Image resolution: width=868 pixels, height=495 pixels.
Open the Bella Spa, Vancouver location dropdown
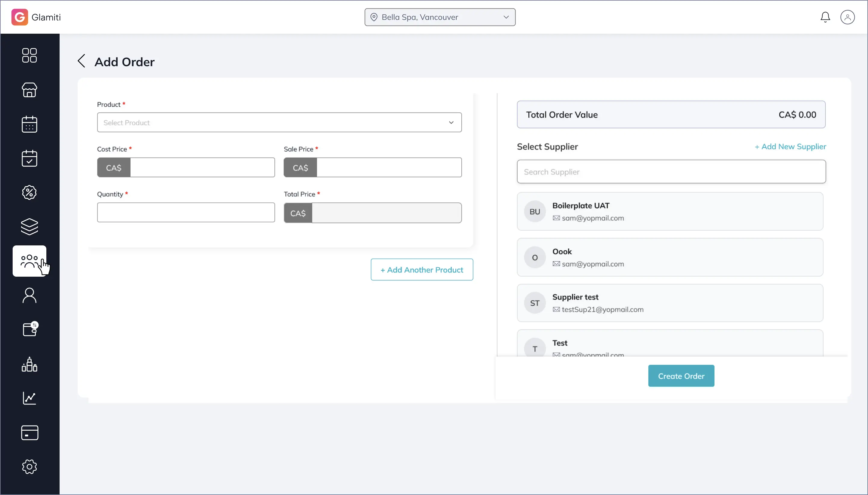(440, 17)
